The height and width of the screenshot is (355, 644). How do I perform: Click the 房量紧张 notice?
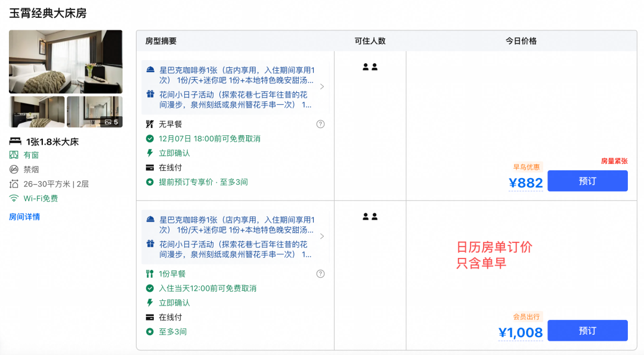click(614, 161)
